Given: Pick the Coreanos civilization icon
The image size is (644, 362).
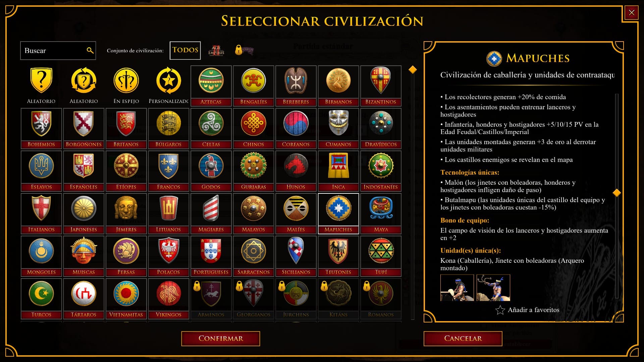Looking at the screenshot, I should tap(296, 128).
